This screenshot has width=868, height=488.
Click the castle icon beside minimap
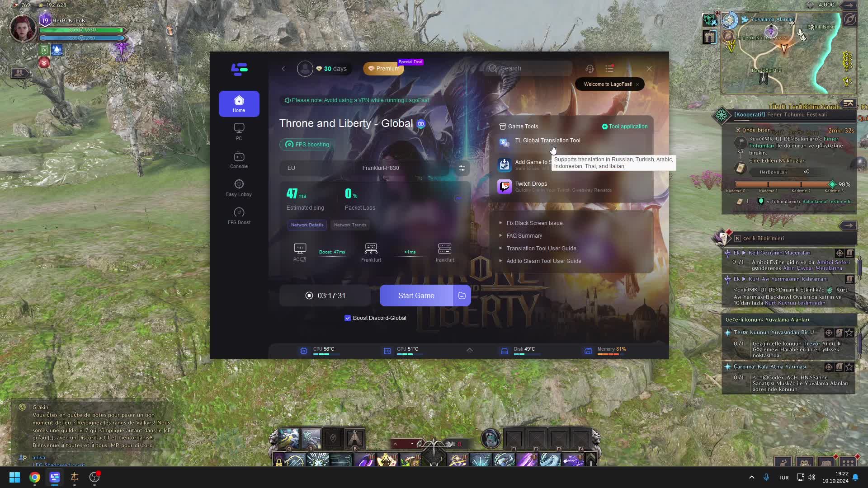(x=709, y=37)
